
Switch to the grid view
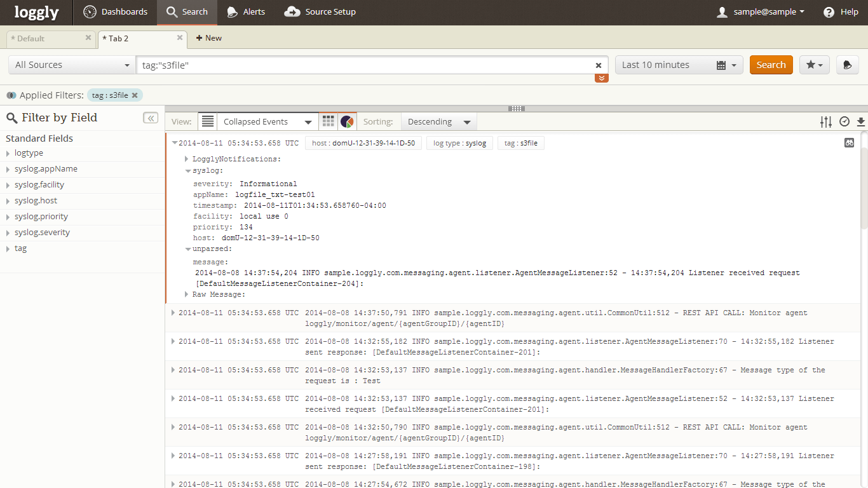(328, 121)
